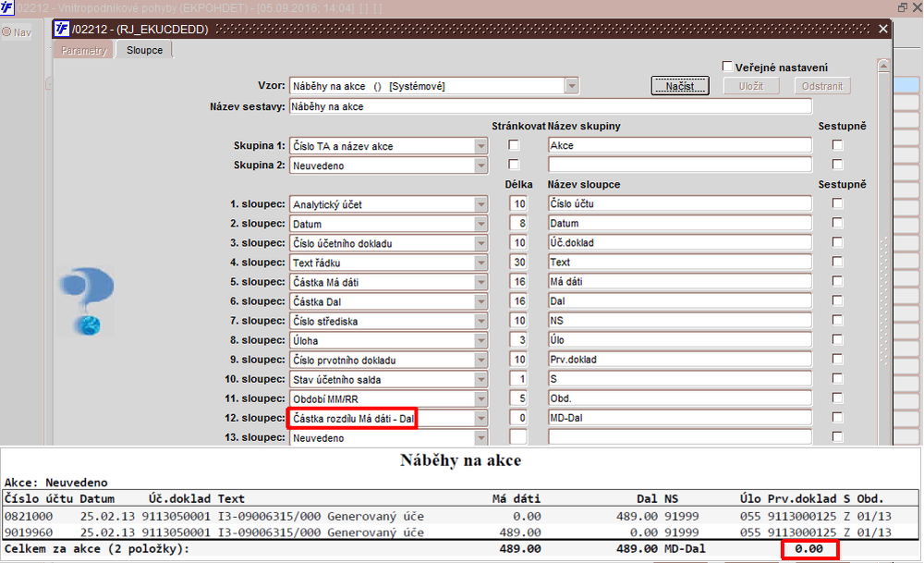Screen dimensions: 924x563
Task: Click the Uložit button
Action: 751,86
